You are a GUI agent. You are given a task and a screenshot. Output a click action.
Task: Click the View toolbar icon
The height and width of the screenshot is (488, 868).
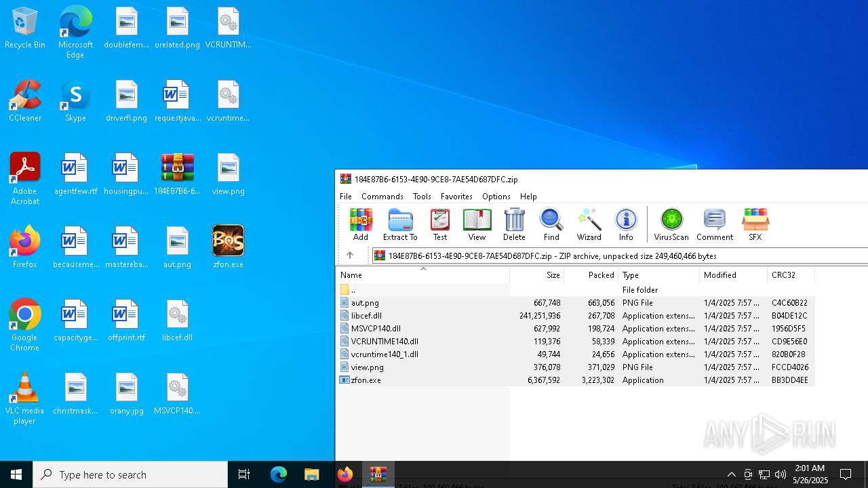(477, 224)
